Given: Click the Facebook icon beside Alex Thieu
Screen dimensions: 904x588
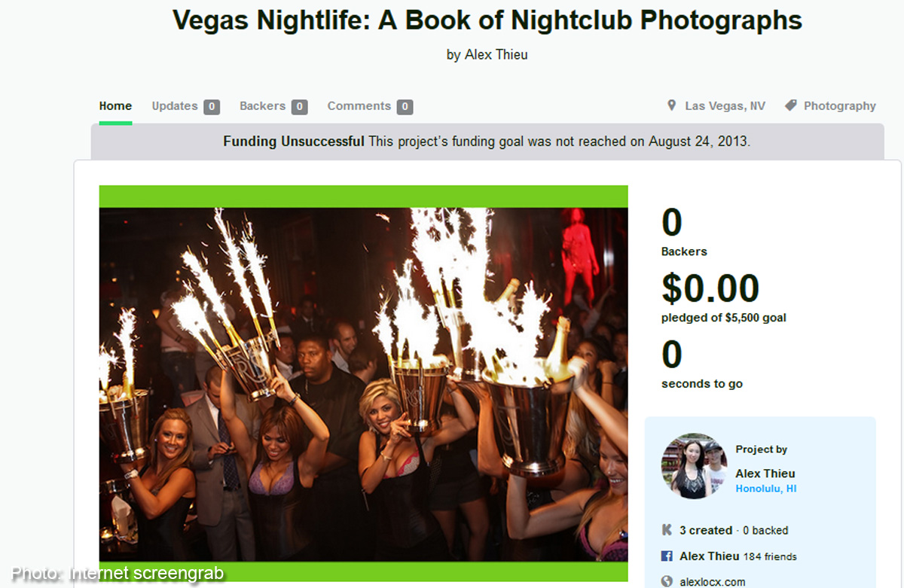Looking at the screenshot, I should 667,556.
